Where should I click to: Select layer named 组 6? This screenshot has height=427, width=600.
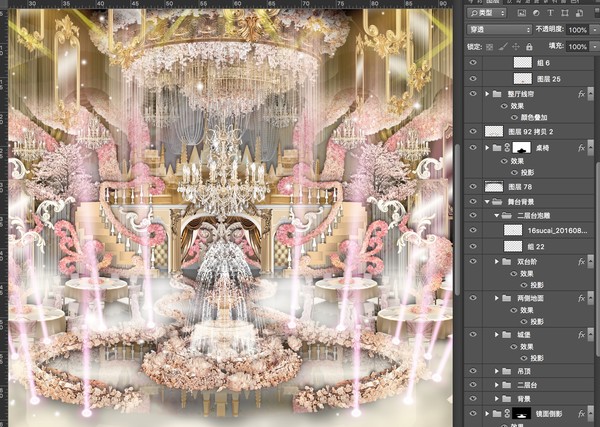[x=544, y=63]
